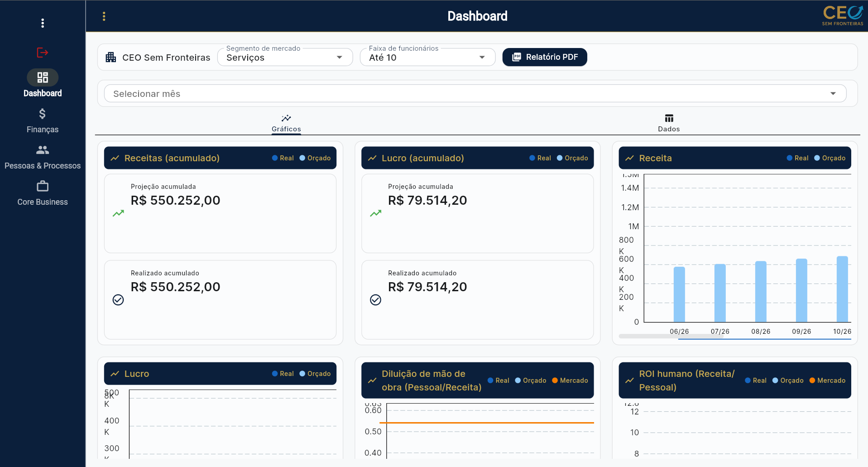Viewport: 868px width, 467px height.
Task: Click trend icon in ROI humano header
Action: (x=629, y=380)
